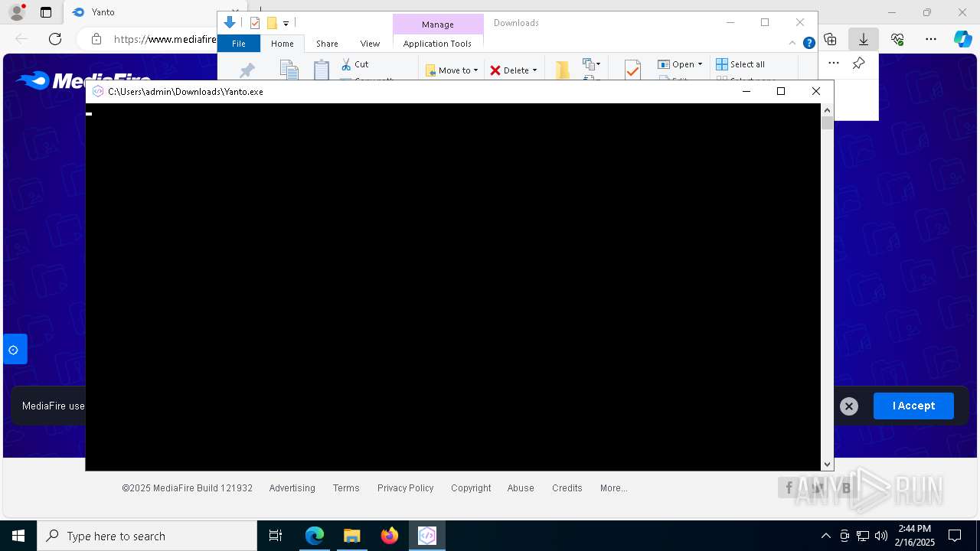Screen dimensions: 980x551
Task: Open File Explorer from the taskbar
Action: coord(351,536)
